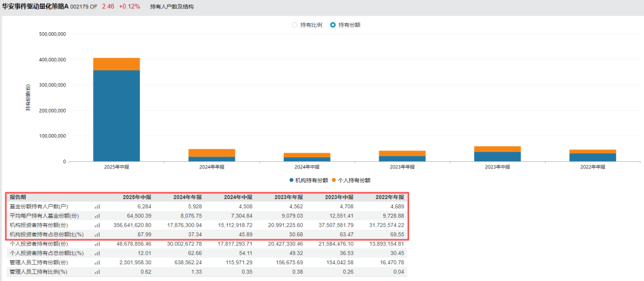Click the 2024年中报 column header
Image resolution: width=644 pixels, height=281 pixels.
pos(238,197)
